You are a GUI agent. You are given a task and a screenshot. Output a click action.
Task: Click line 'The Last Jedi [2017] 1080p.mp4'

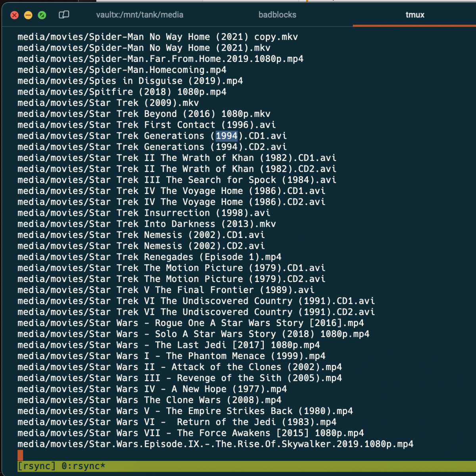click(169, 345)
